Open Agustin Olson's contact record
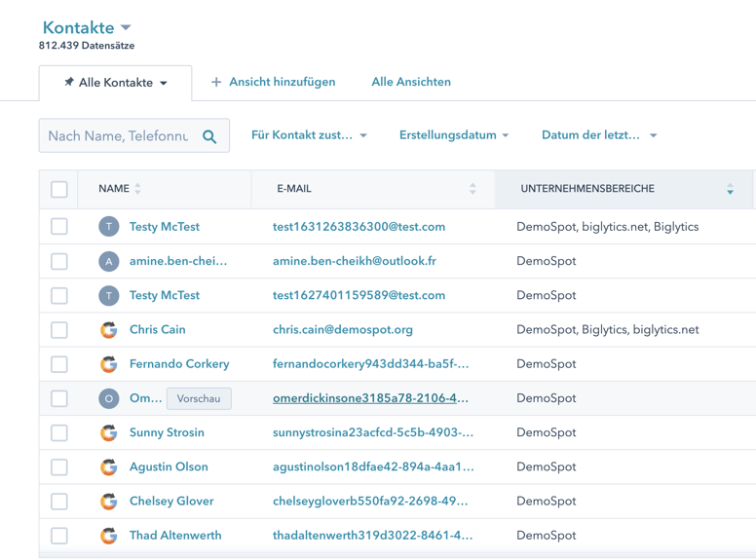Image resolution: width=756 pixels, height=559 pixels. 169,466
